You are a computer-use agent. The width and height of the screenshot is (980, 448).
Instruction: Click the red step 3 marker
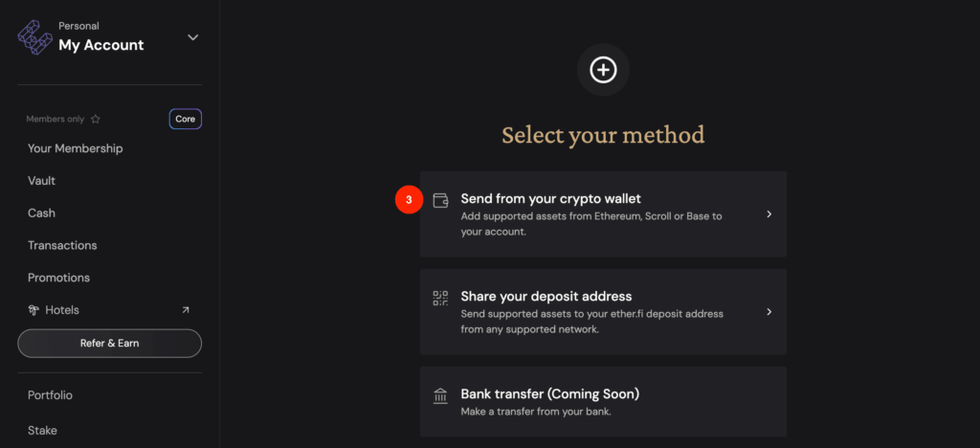point(409,200)
